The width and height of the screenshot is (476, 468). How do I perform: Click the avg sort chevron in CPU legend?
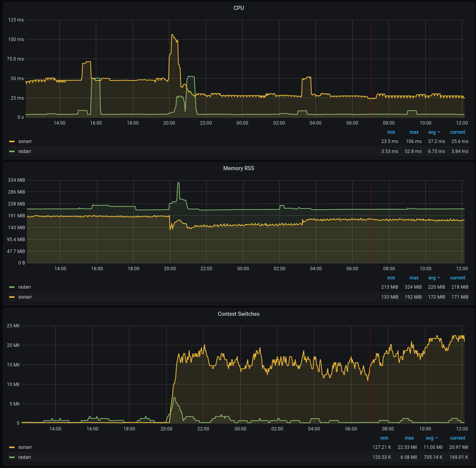click(x=439, y=132)
